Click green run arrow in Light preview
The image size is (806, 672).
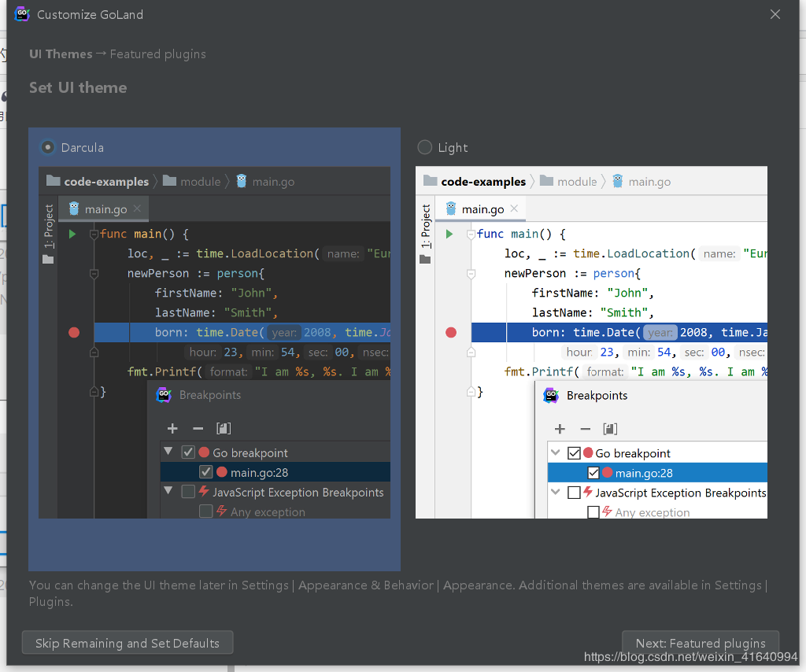click(449, 234)
